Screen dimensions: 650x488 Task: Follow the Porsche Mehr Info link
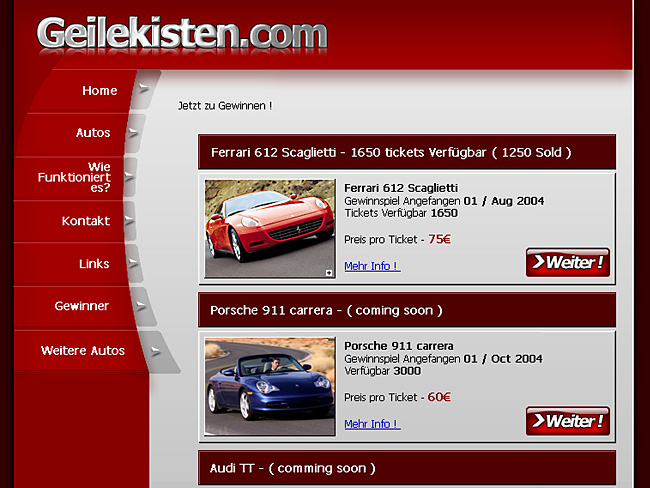click(372, 424)
